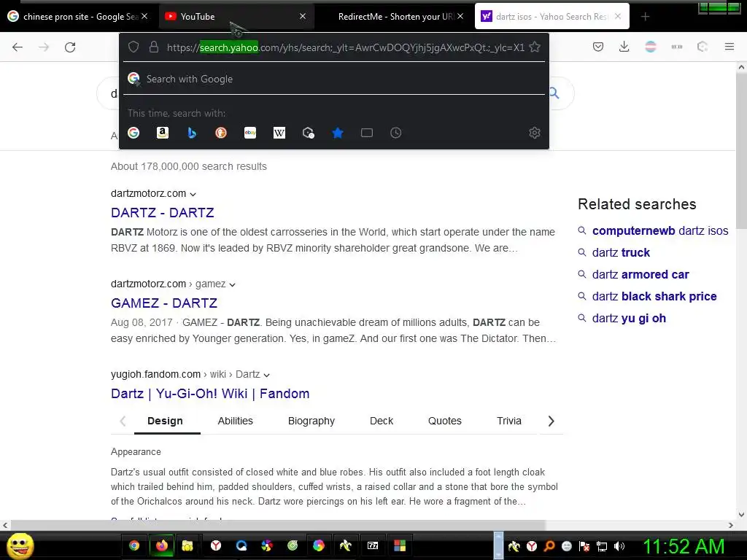Open search settings gear in URL dropdown
The image size is (747, 560).
[x=535, y=133]
